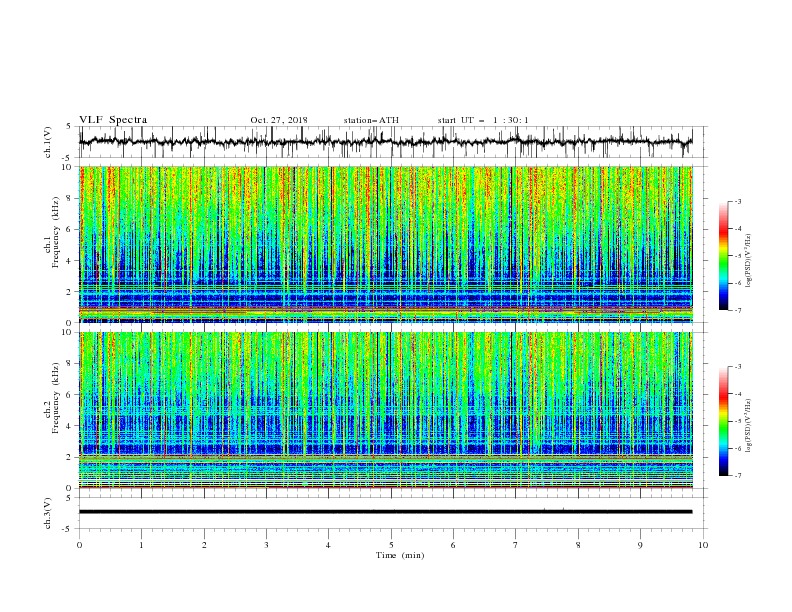792x612 pixels.
Task: Click the "ch.3(V)" axis label
Action: point(48,513)
